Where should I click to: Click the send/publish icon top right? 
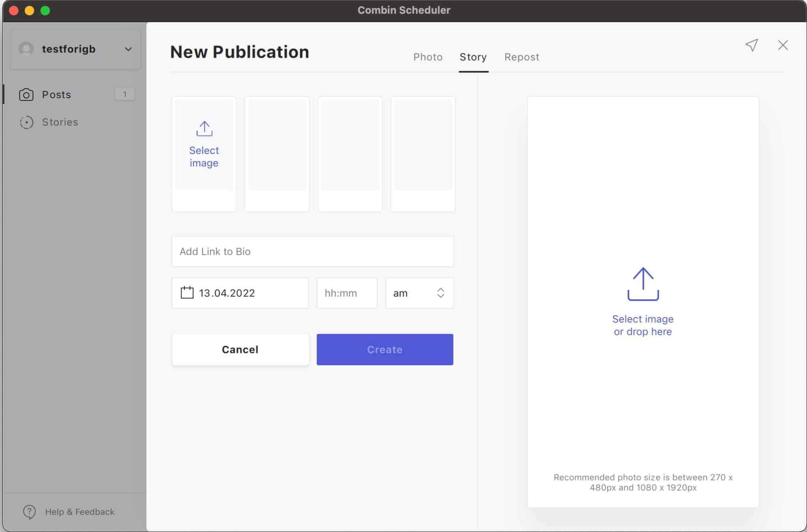751,44
